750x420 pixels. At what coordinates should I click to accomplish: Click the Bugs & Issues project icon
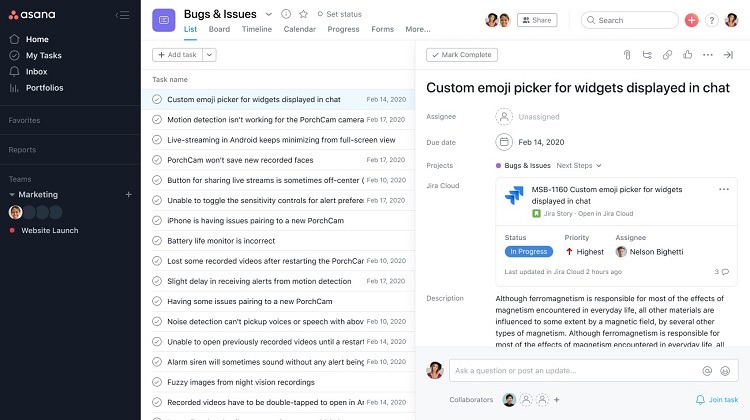(164, 20)
